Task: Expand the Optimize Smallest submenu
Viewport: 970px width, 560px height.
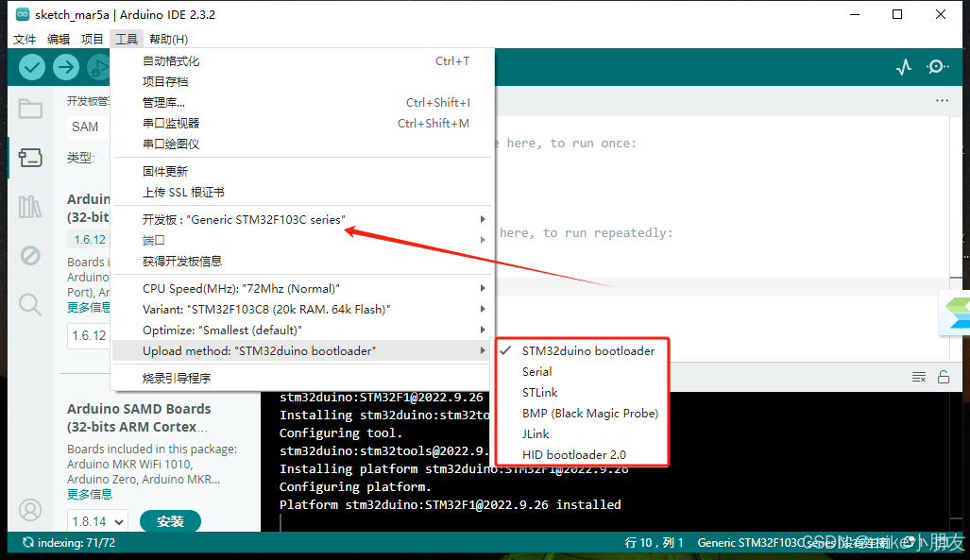Action: point(303,330)
